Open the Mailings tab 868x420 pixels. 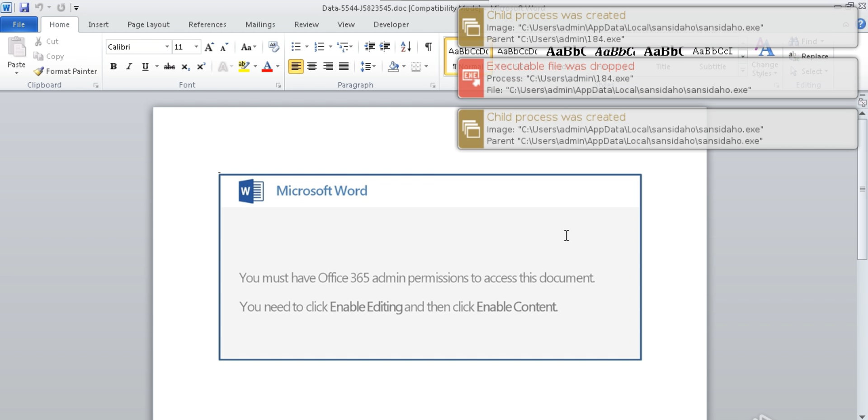tap(260, 24)
